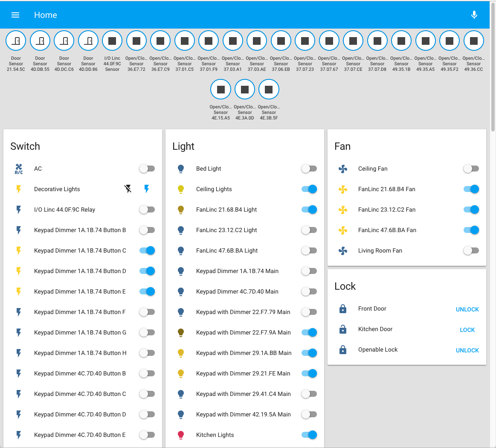This screenshot has width=496, height=448.
Task: Click the Ceiling Fan icon
Action: click(343, 169)
